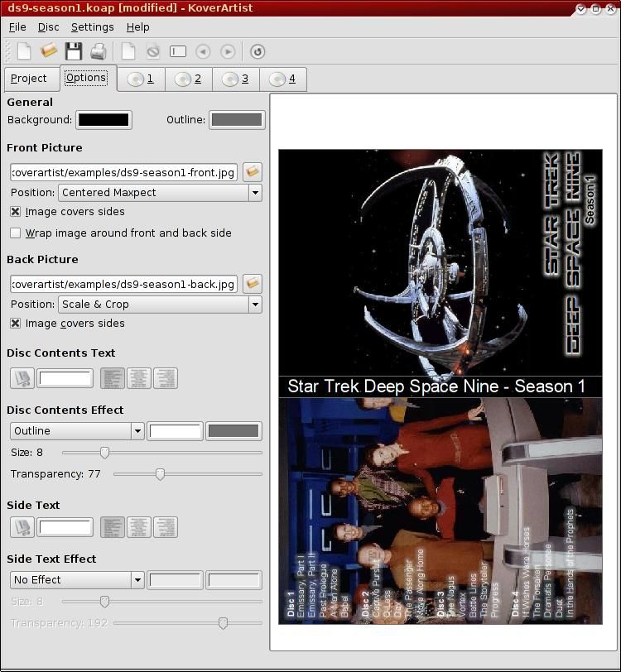Change the black Background color swatch
The image size is (621, 672).
[x=103, y=120]
